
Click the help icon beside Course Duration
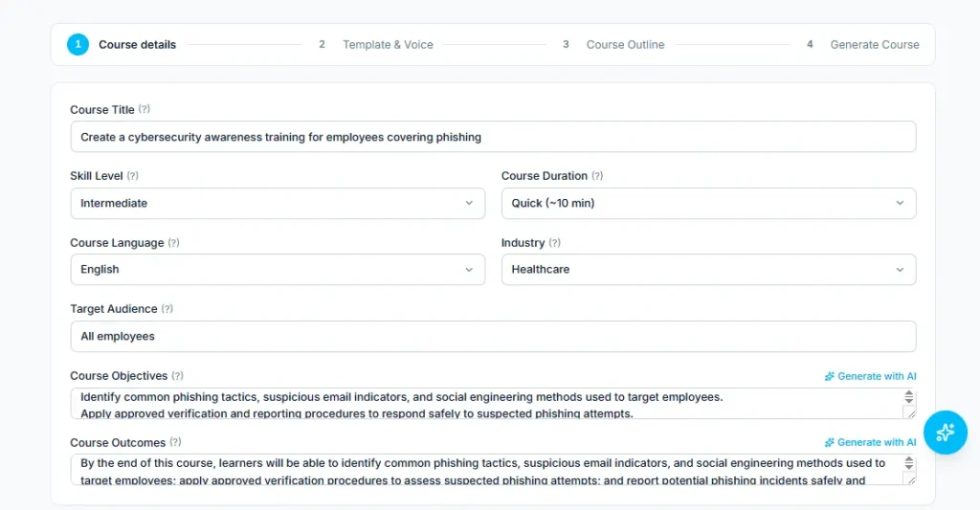pos(597,176)
